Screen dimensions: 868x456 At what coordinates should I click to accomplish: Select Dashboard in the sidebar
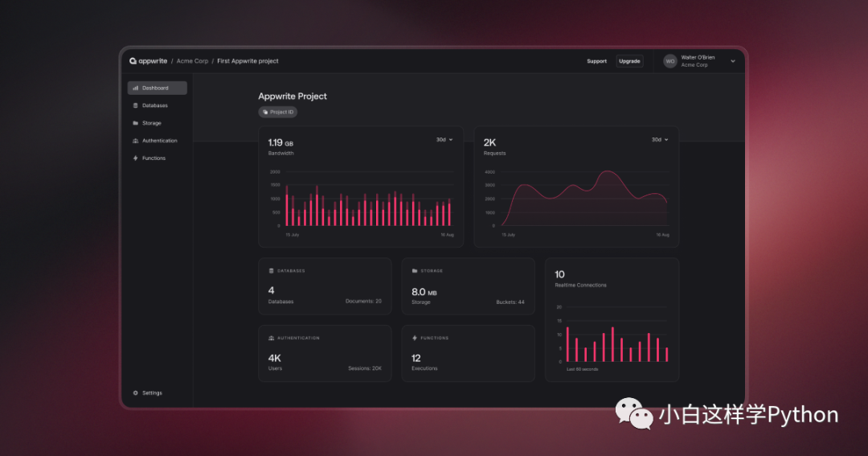tap(158, 88)
